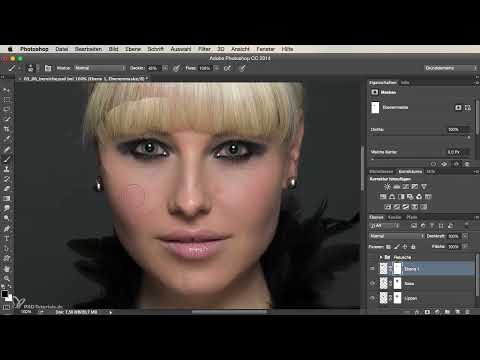The height and width of the screenshot is (360, 480).
Task: Open the Bearbeiten menu
Action: [x=88, y=49]
